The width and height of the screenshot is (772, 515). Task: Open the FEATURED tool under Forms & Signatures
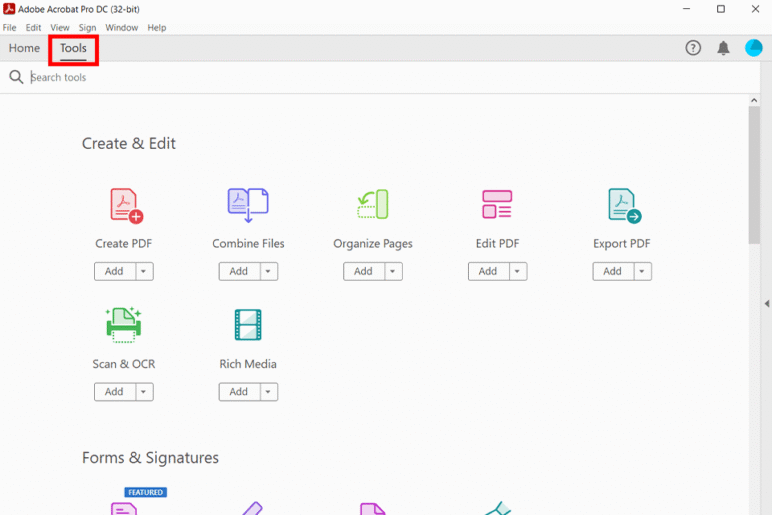pyautogui.click(x=124, y=508)
